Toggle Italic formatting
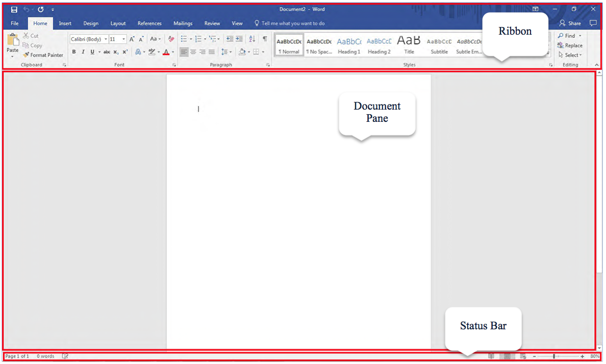Image resolution: width=606 pixels, height=364 pixels. tap(83, 52)
